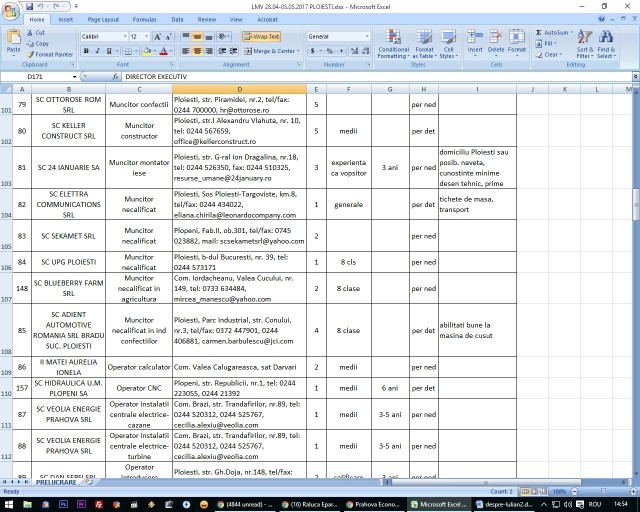Decrease decimal places
The image size is (640, 512).
366,51
